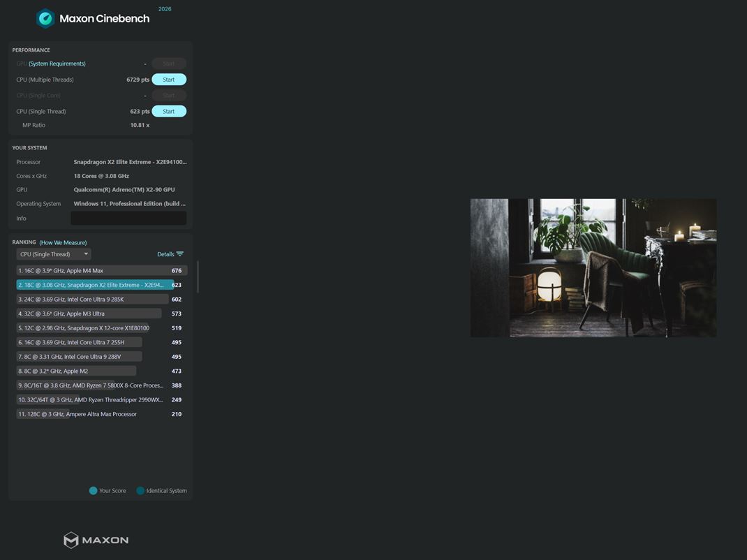Click the Processor value Snapdragon X2 Elite Extreme

tap(130, 162)
